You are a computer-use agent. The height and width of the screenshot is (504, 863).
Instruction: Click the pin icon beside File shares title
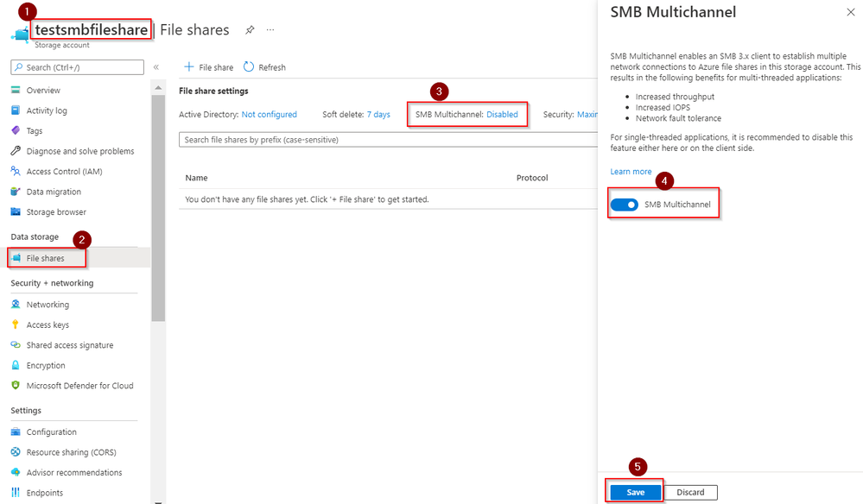250,29
